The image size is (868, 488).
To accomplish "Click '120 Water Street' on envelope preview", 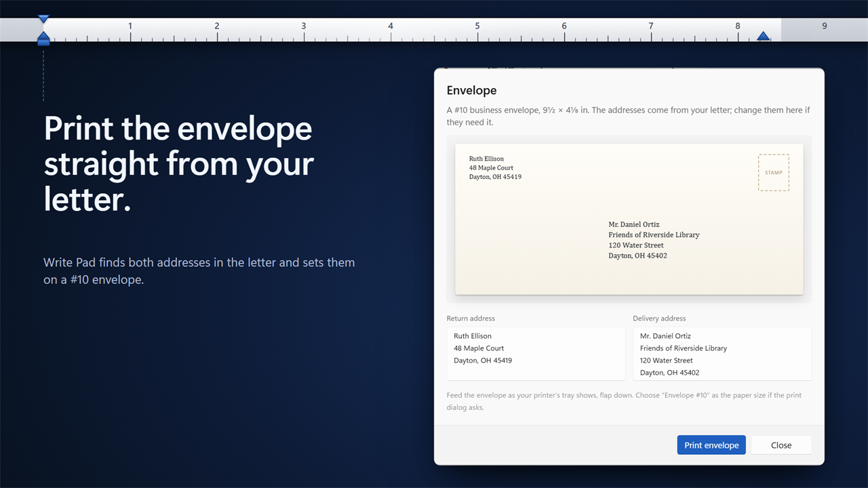I will [x=636, y=245].
